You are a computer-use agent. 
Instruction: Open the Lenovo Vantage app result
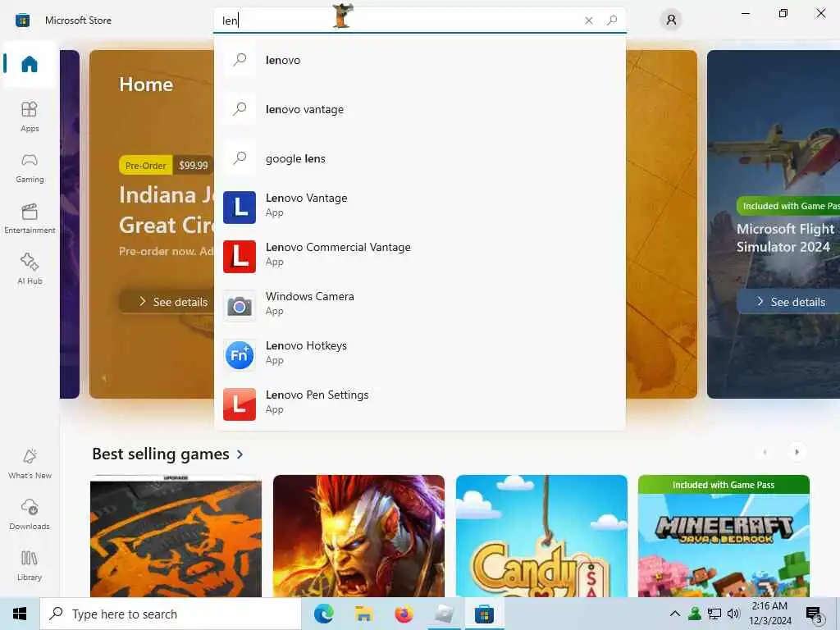420,208
